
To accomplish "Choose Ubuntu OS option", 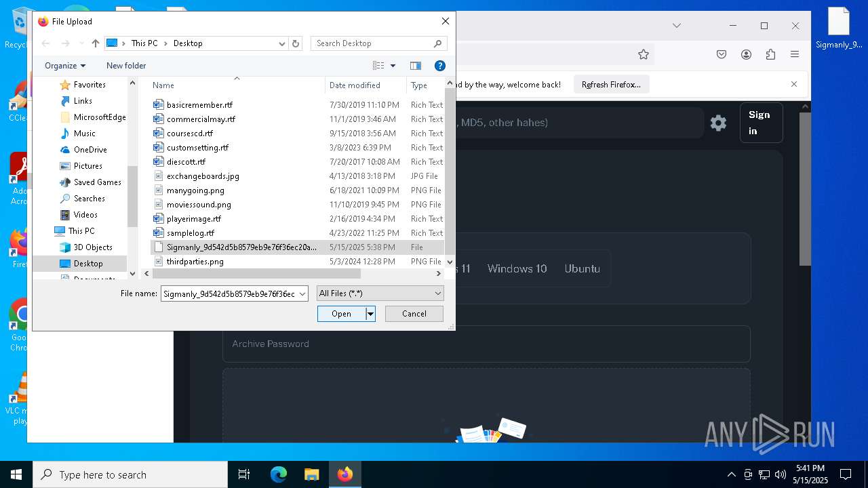I will click(582, 268).
